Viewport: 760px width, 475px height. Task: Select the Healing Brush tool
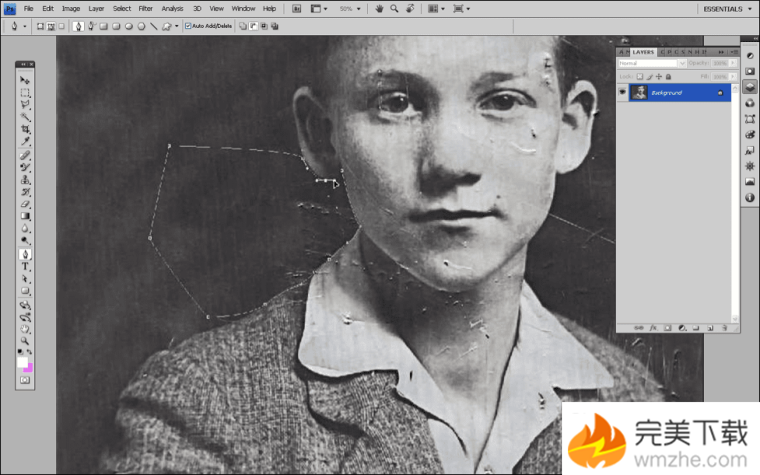[x=25, y=155]
